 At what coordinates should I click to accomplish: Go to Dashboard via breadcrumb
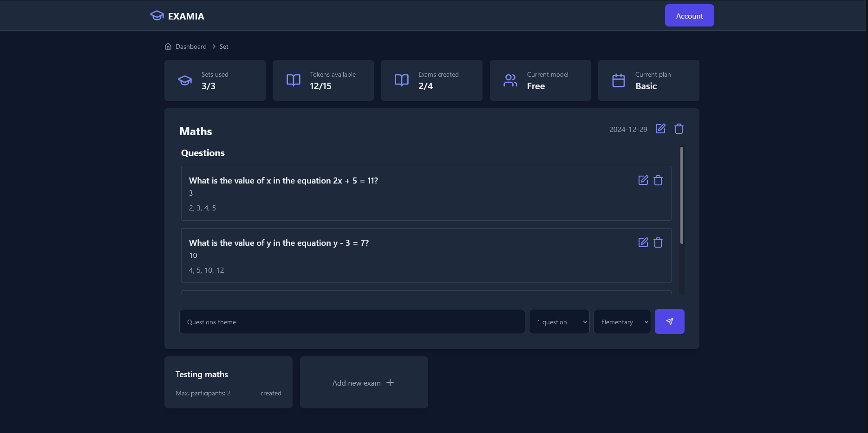click(191, 46)
